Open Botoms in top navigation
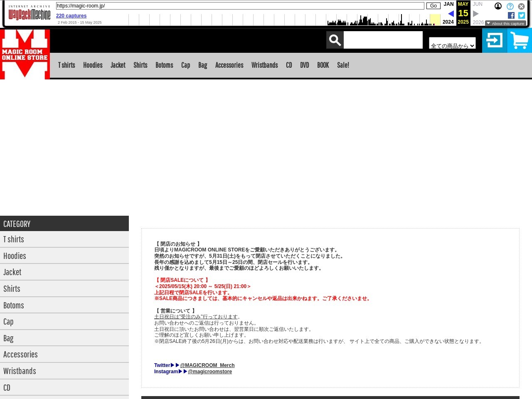 coord(164,65)
